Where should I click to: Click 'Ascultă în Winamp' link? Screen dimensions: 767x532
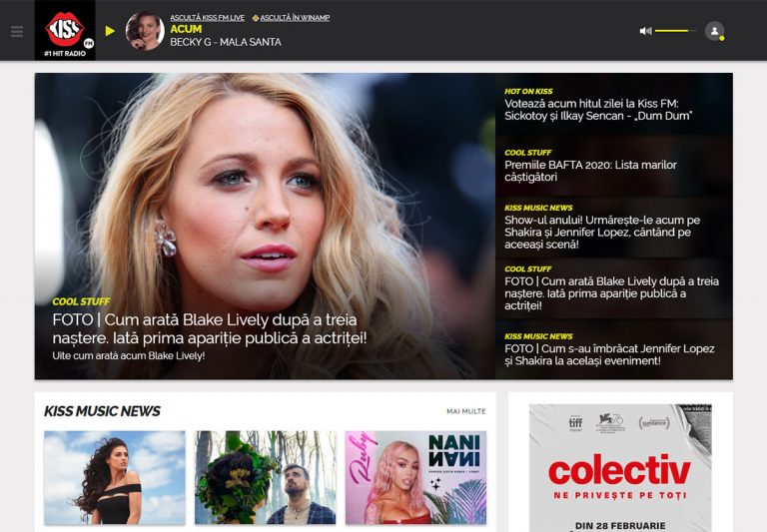point(295,18)
